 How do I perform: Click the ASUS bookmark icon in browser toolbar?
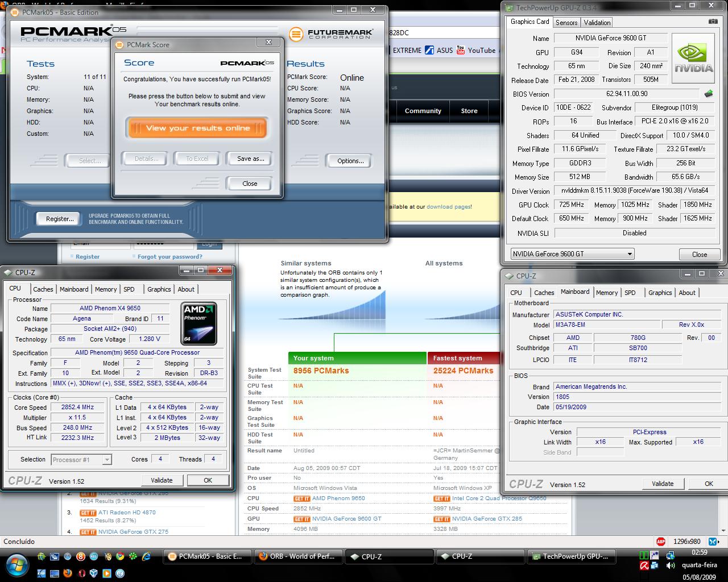point(429,50)
